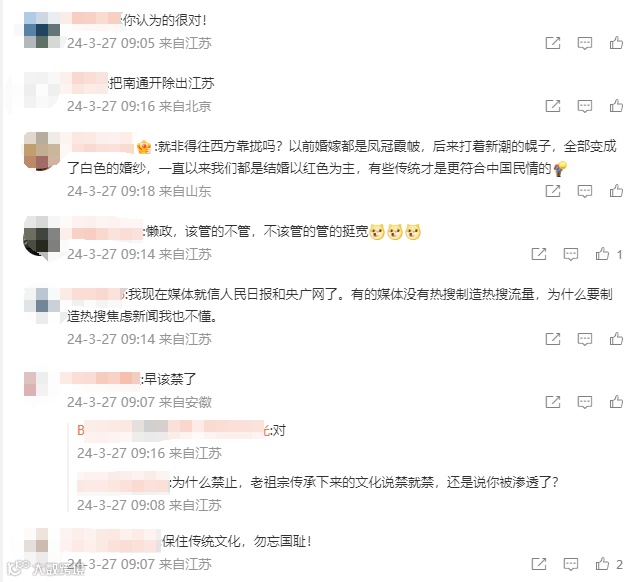Reply to the 09:18 来自山东 comment
Screen dimensions: 636x582
(x=584, y=191)
